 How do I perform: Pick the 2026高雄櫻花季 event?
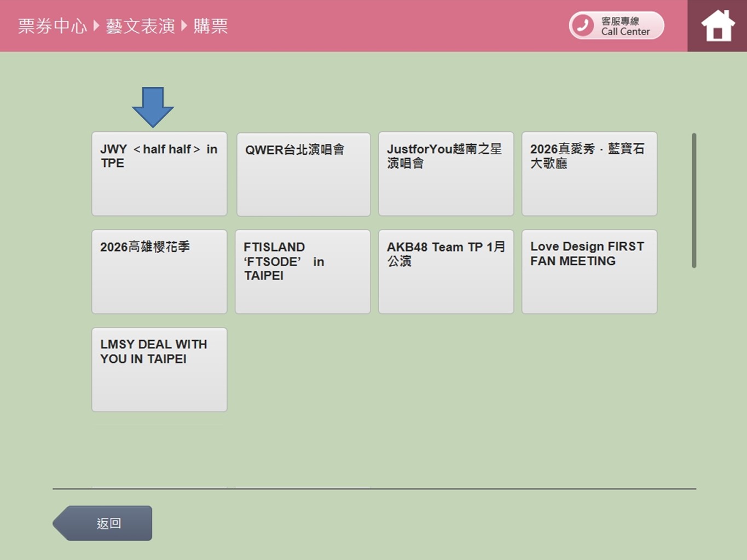159,272
